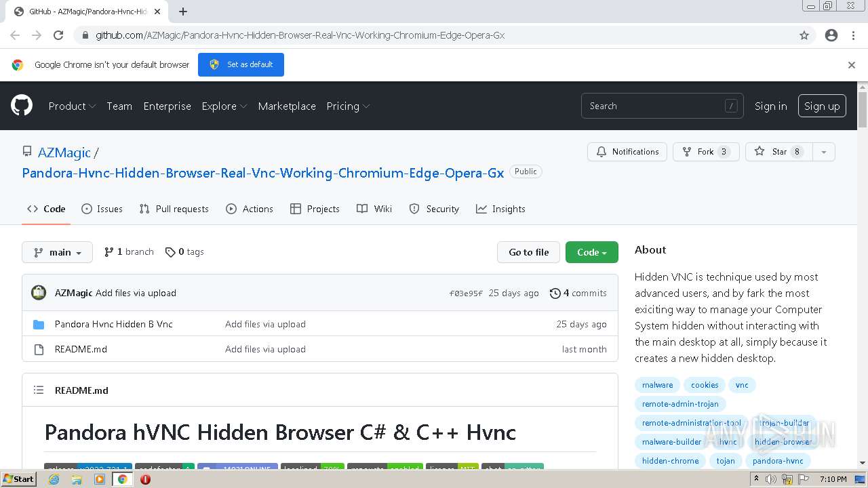Switch to the Wiki tab

click(x=374, y=209)
